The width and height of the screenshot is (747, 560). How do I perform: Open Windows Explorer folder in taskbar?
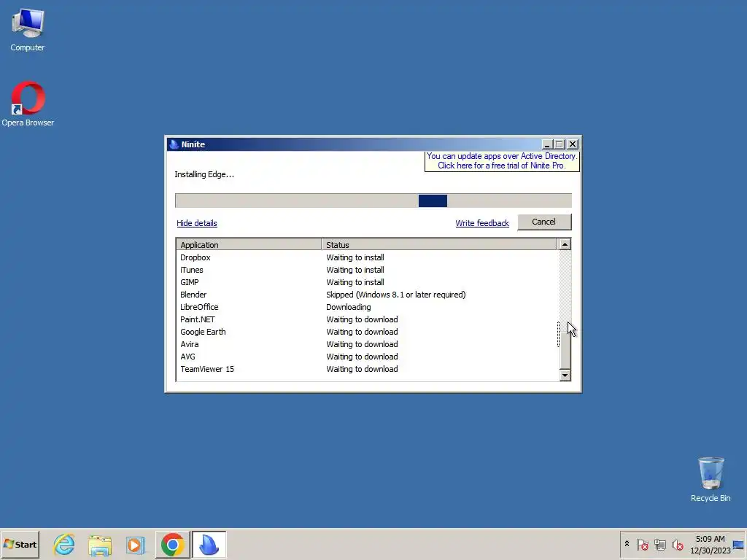pyautogui.click(x=100, y=544)
